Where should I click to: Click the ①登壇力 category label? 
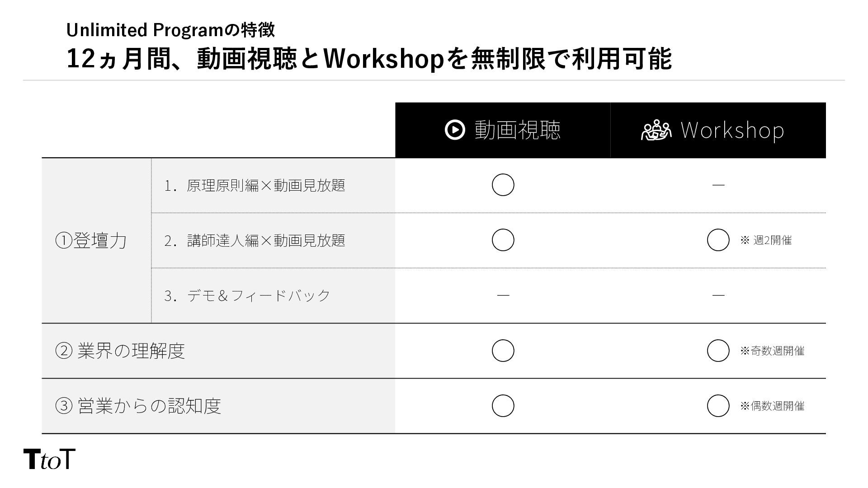tap(90, 240)
